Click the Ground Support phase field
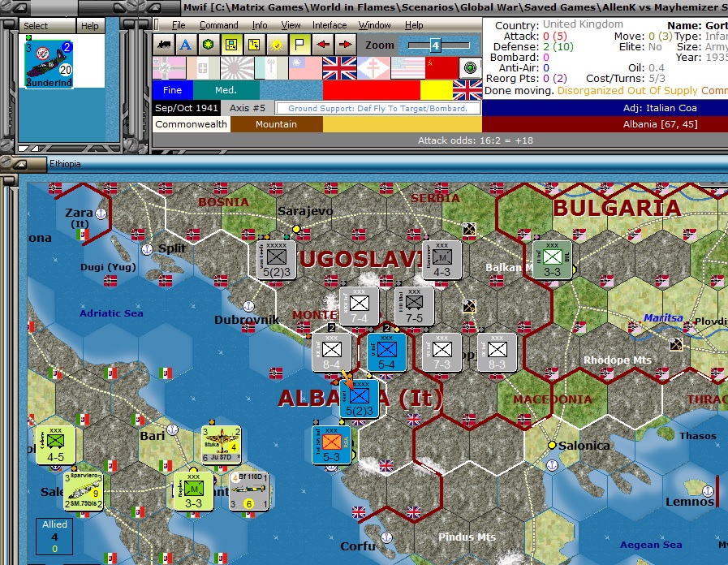Viewport: 728px width, 565px height. click(378, 108)
